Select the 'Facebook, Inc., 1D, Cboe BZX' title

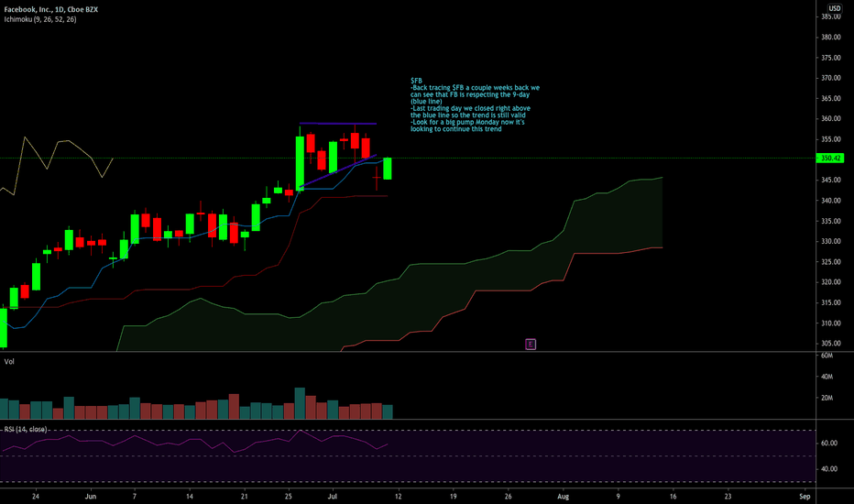(x=51, y=9)
